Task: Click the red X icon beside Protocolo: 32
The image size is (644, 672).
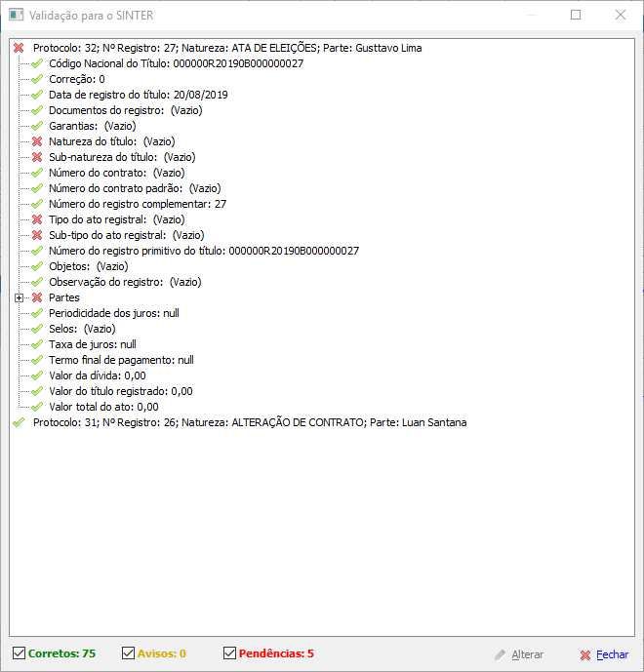Action: [x=19, y=48]
